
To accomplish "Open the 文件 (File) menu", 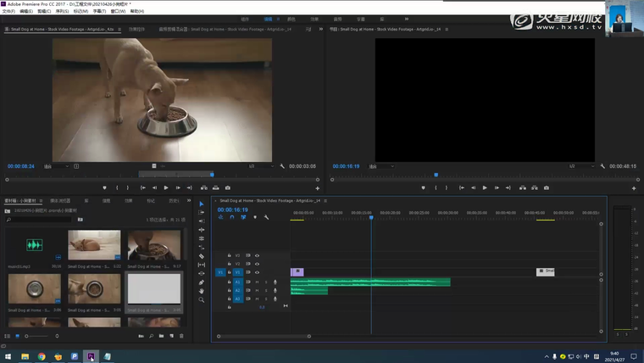I will [x=8, y=11].
